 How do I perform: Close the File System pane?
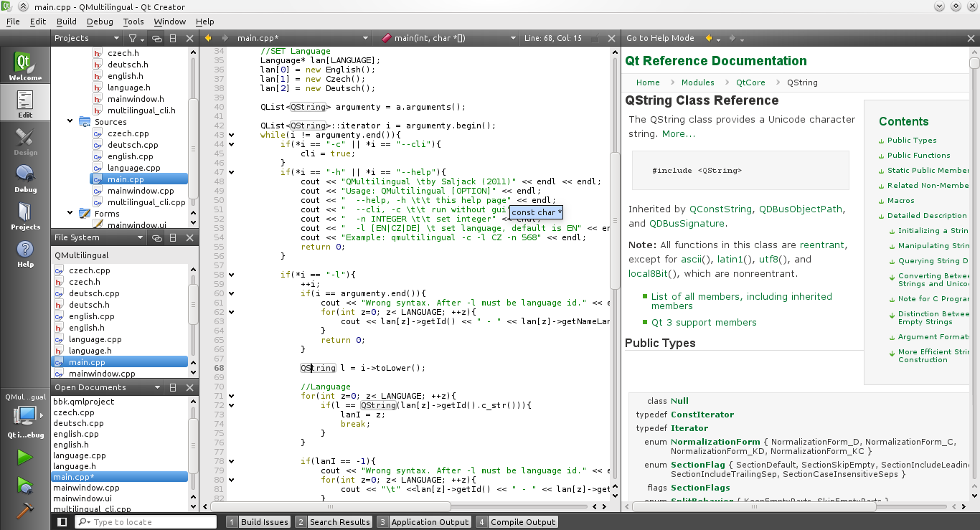189,237
